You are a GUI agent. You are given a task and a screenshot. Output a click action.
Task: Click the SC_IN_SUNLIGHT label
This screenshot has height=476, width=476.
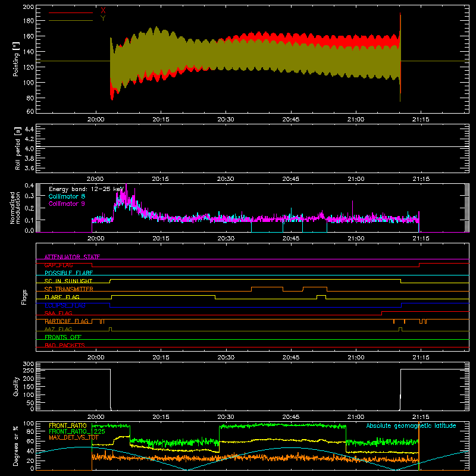[68, 281]
